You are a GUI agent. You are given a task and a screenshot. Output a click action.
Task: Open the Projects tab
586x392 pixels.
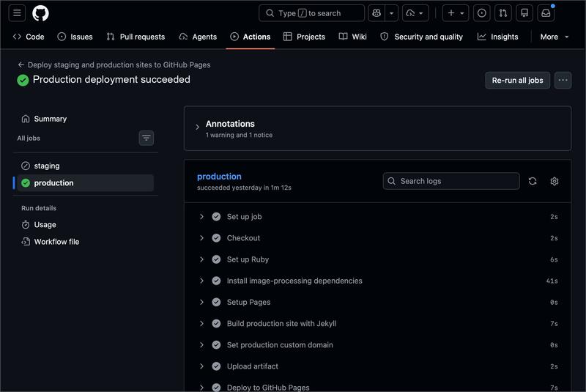click(304, 37)
